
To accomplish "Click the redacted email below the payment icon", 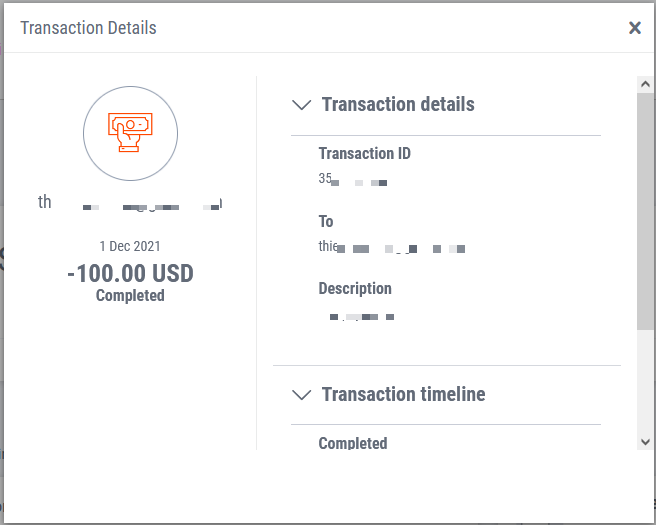I will [x=130, y=203].
